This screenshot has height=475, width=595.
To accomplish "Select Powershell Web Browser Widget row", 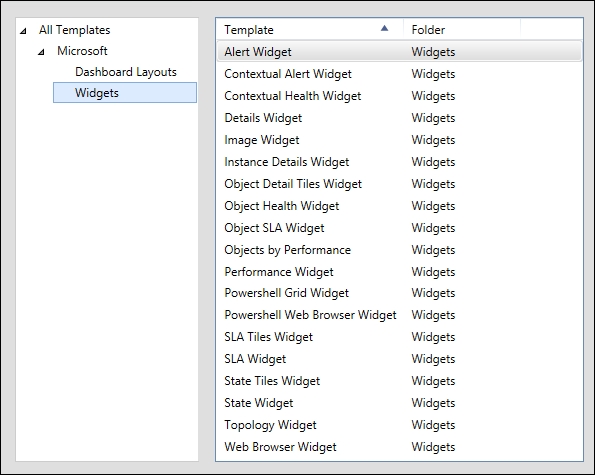I will pyautogui.click(x=399, y=315).
